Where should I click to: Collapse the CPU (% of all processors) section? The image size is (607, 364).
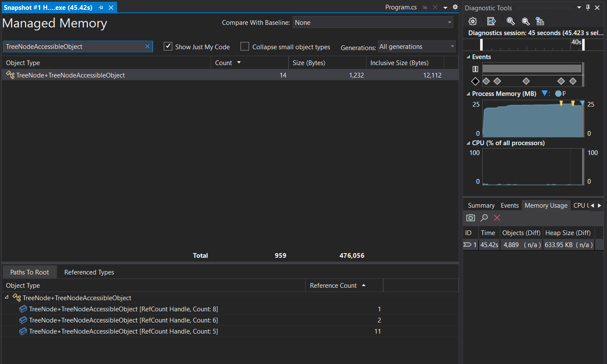[468, 143]
